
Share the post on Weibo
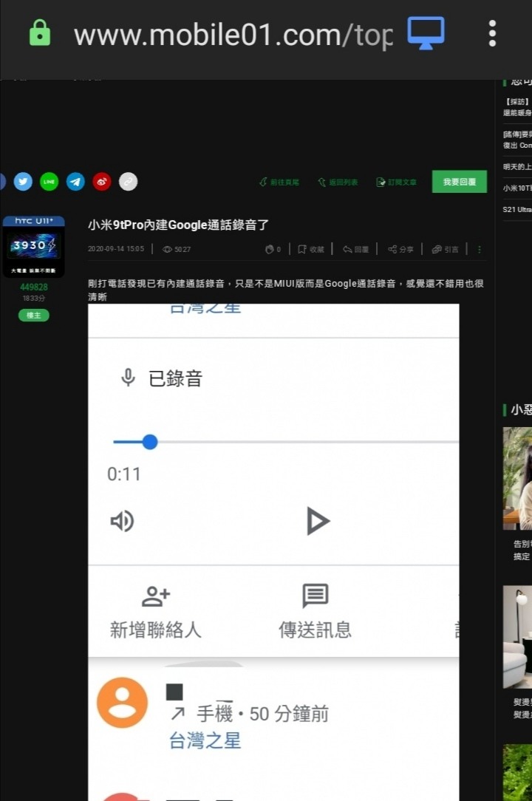(102, 181)
